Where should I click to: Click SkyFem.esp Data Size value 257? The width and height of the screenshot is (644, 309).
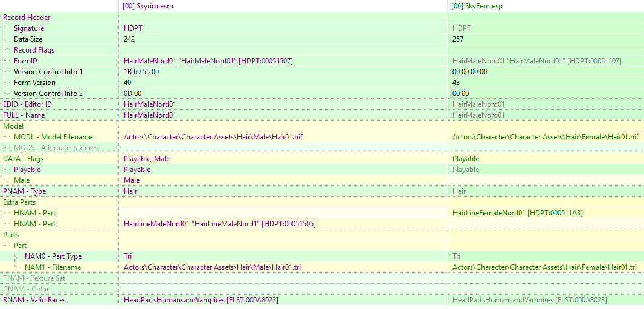(458, 39)
